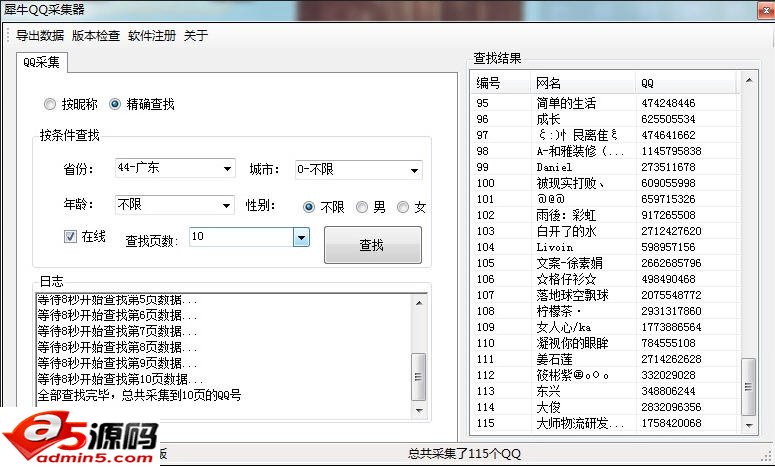775x467 pixels.
Task: Switch to the QQ采集 tab
Action: point(42,62)
